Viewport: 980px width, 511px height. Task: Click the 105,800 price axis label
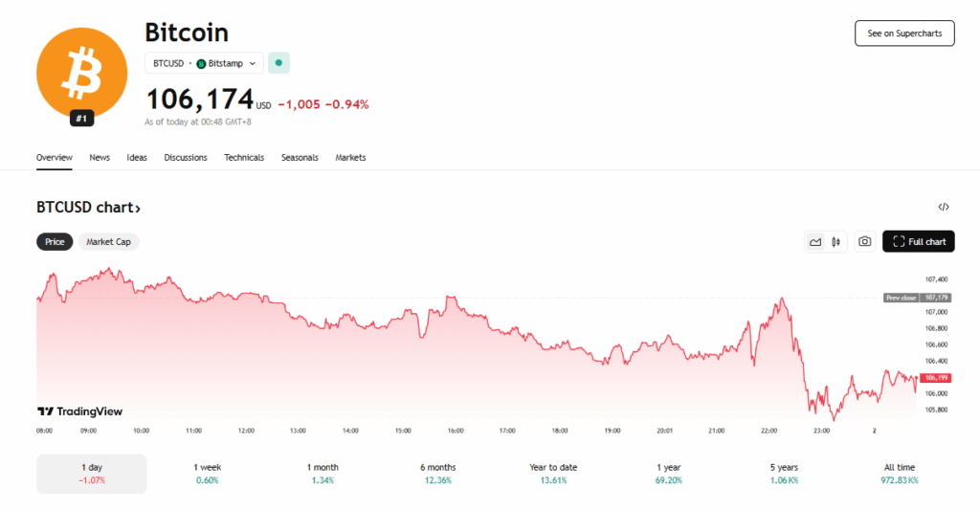point(936,410)
